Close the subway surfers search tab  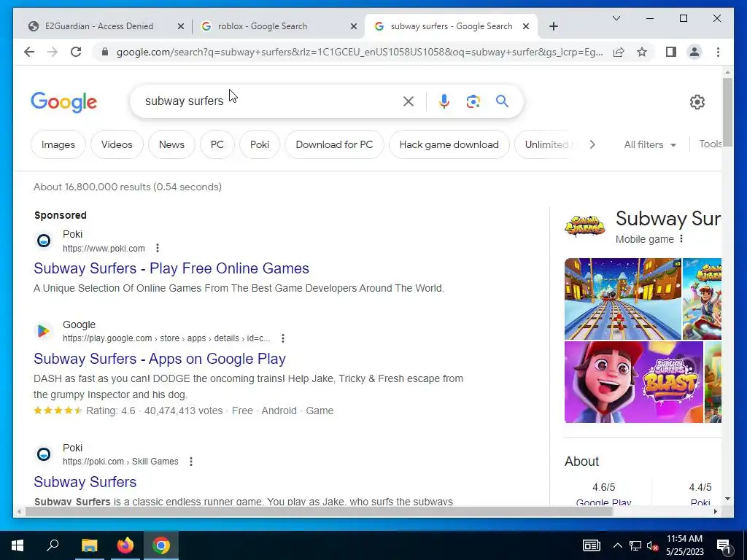(x=526, y=26)
